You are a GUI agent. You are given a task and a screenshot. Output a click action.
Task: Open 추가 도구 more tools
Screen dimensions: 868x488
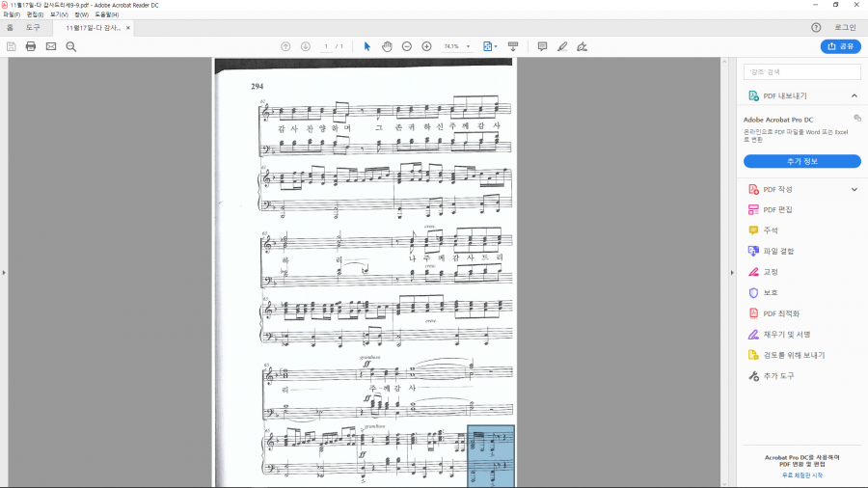(778, 376)
